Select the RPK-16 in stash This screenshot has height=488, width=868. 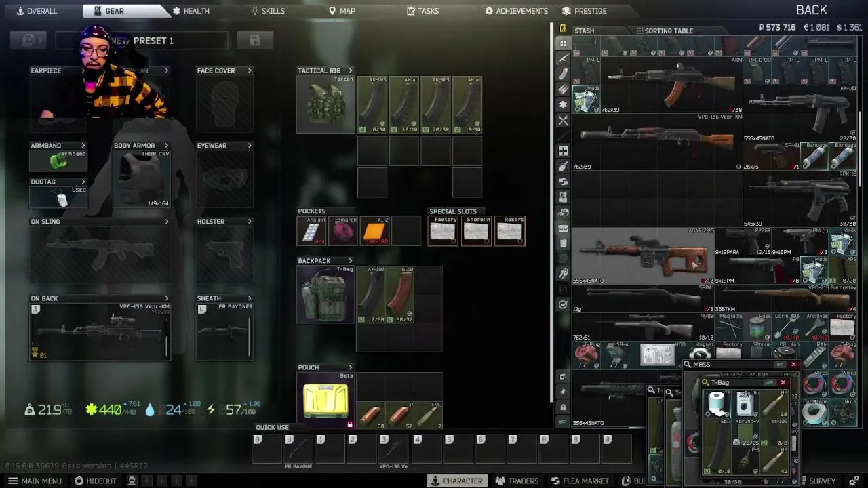[801, 199]
